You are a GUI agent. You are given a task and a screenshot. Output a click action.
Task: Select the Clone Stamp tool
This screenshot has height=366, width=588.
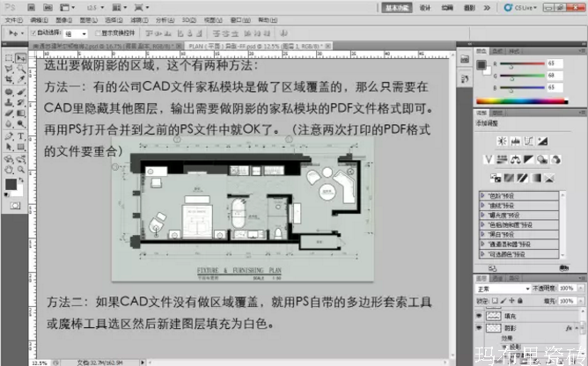[9, 102]
